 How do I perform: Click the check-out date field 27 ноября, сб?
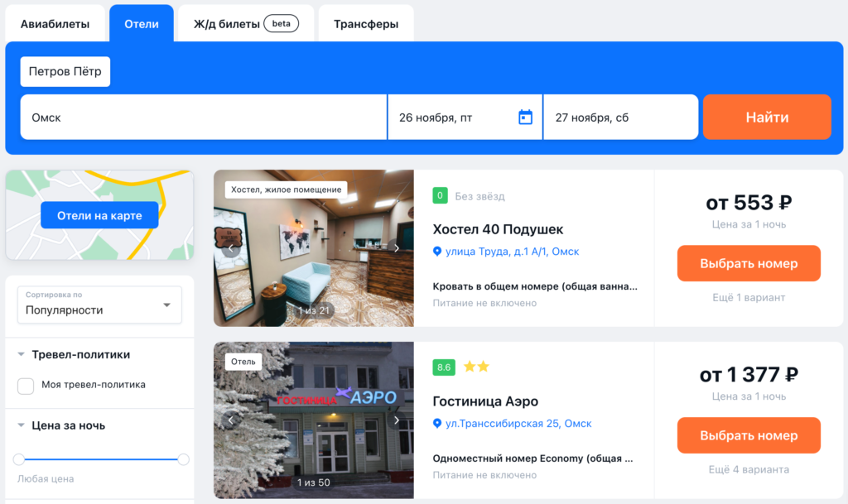(x=621, y=118)
